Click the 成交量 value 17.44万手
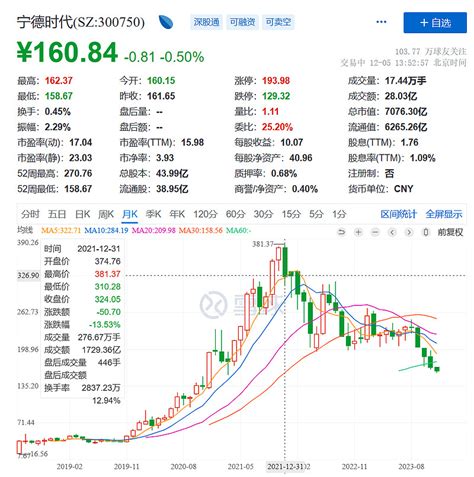Viewport: 474px width, 477px height. pos(406,81)
